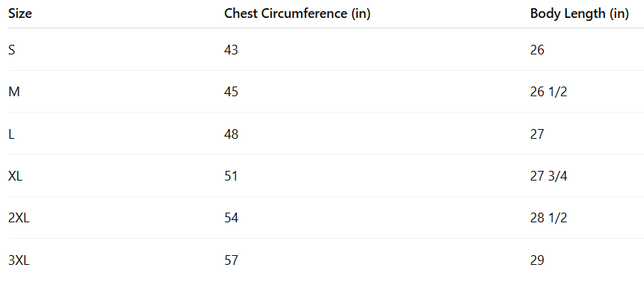
Task: Click body length value 26 1/2
Action: point(548,92)
